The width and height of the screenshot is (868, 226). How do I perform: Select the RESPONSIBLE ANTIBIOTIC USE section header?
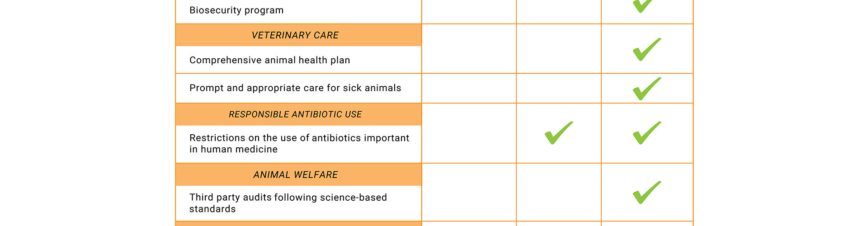click(x=295, y=114)
